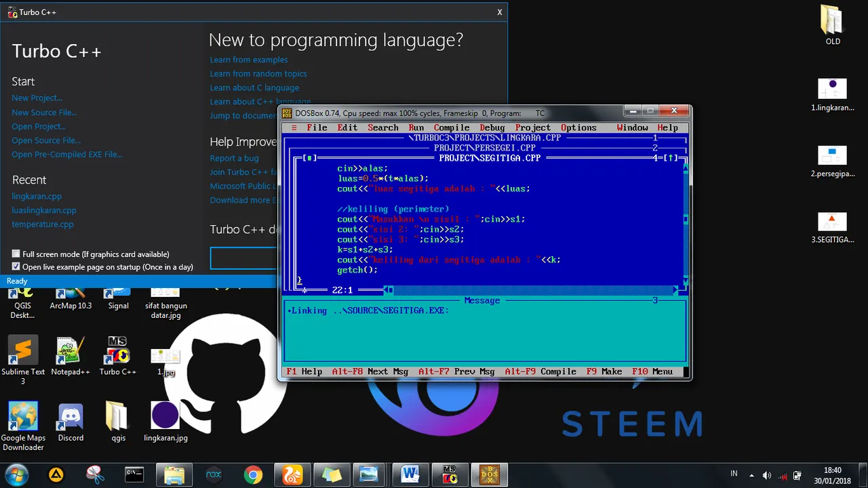
Task: Open the Project menu in IDE
Action: pyautogui.click(x=533, y=127)
